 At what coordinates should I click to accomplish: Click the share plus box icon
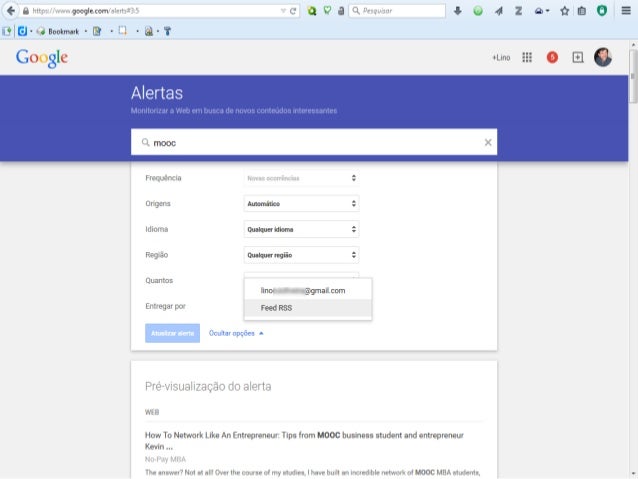(x=578, y=57)
